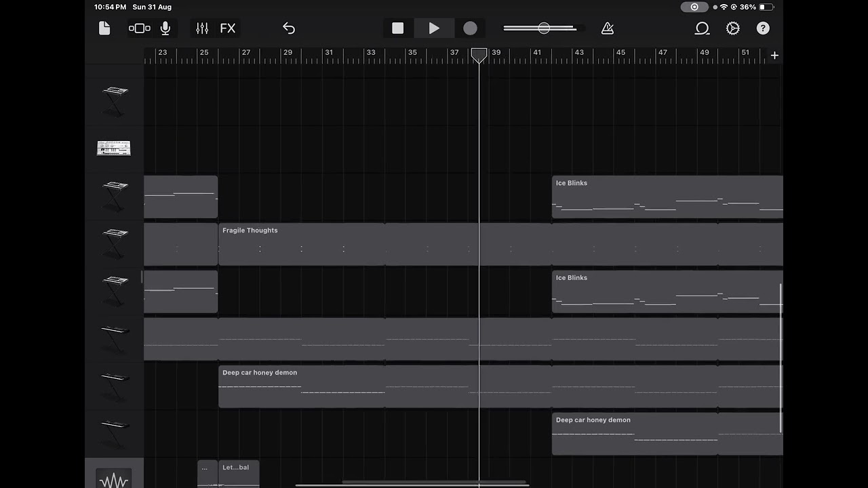This screenshot has width=868, height=488.
Task: Add song section with plus button
Action: (x=774, y=55)
